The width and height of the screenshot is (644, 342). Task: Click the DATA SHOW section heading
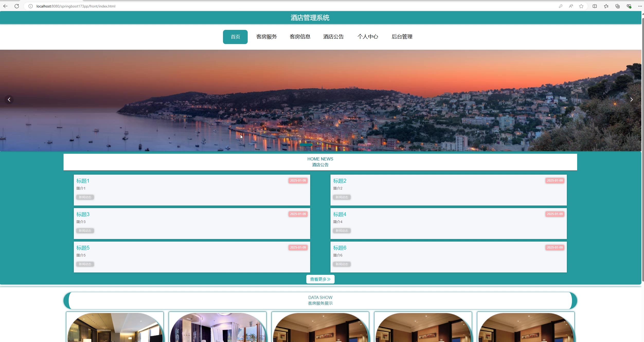[x=320, y=298]
